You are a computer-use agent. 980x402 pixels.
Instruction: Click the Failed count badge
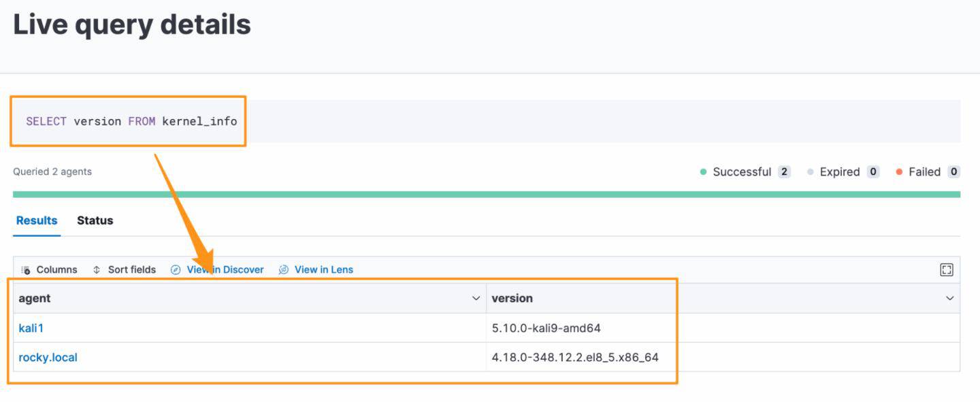pyautogui.click(x=953, y=172)
